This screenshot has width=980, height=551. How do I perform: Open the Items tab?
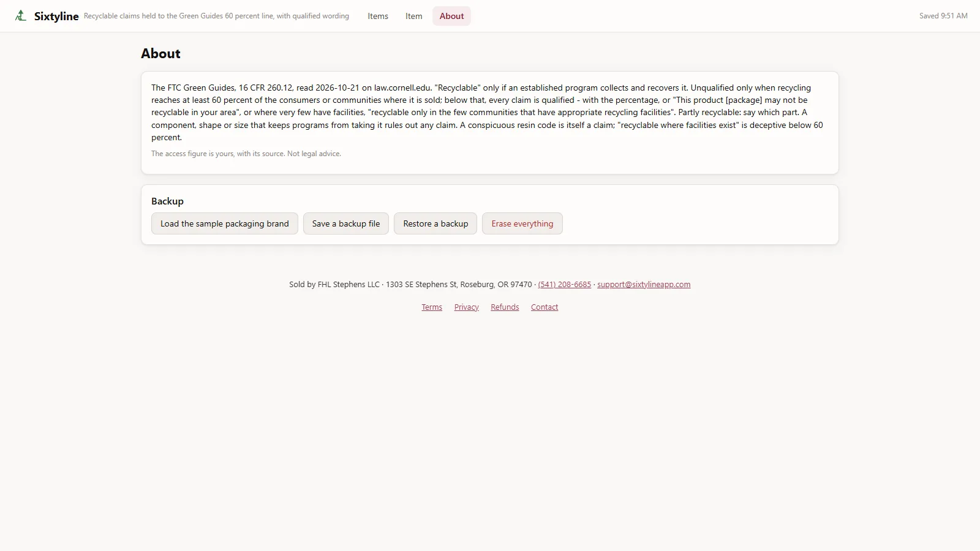[x=378, y=17]
